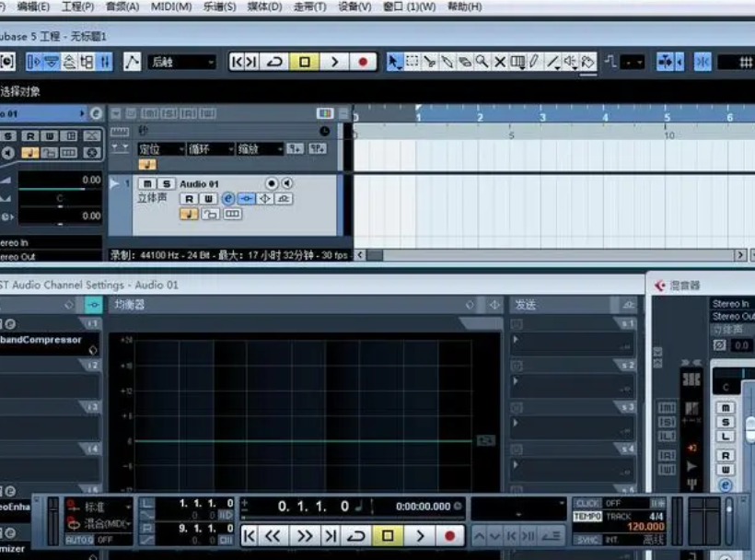
Task: Expand insert slot of MultibandCompressor
Action: 93,350
